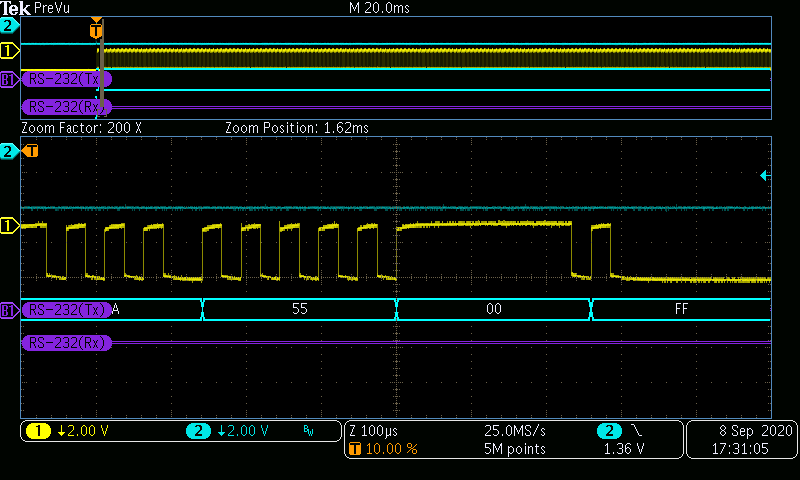This screenshot has height=480, width=800.
Task: Open the Z 100µs zoom timebase readout
Action: 374,431
